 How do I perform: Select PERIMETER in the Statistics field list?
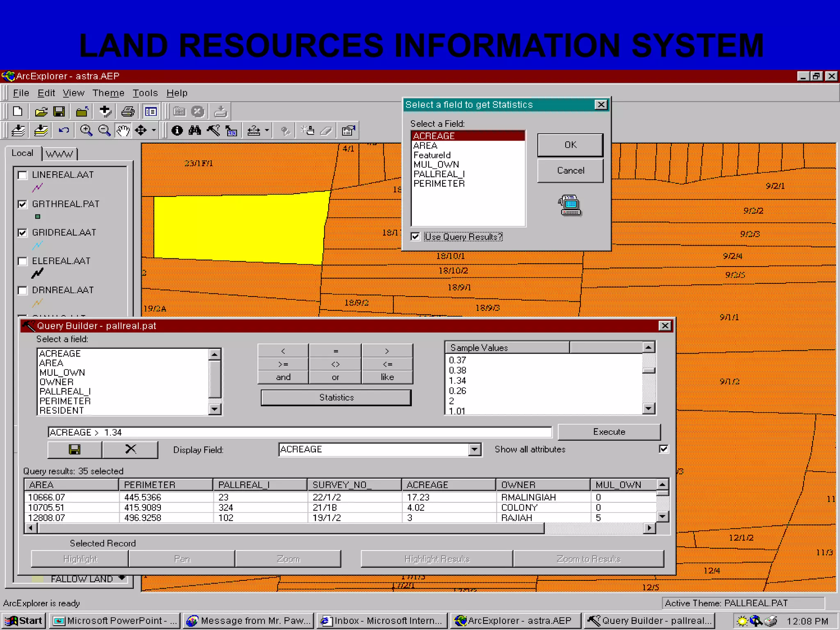point(439,184)
